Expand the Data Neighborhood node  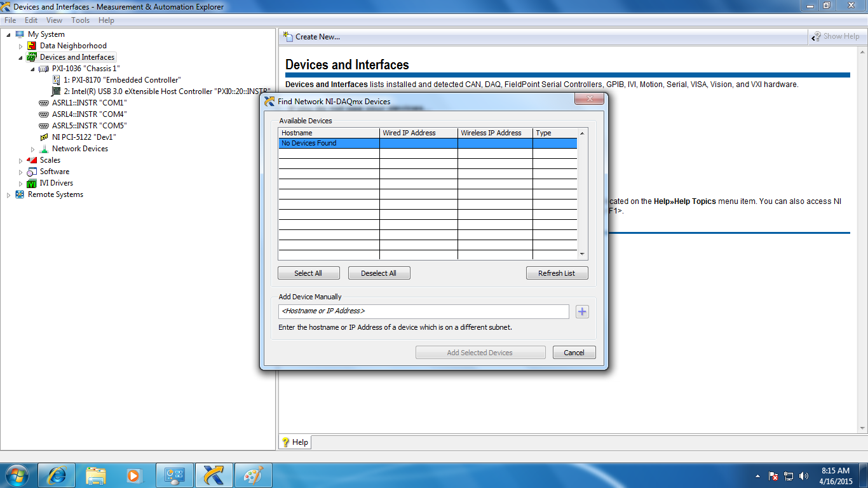coord(20,46)
